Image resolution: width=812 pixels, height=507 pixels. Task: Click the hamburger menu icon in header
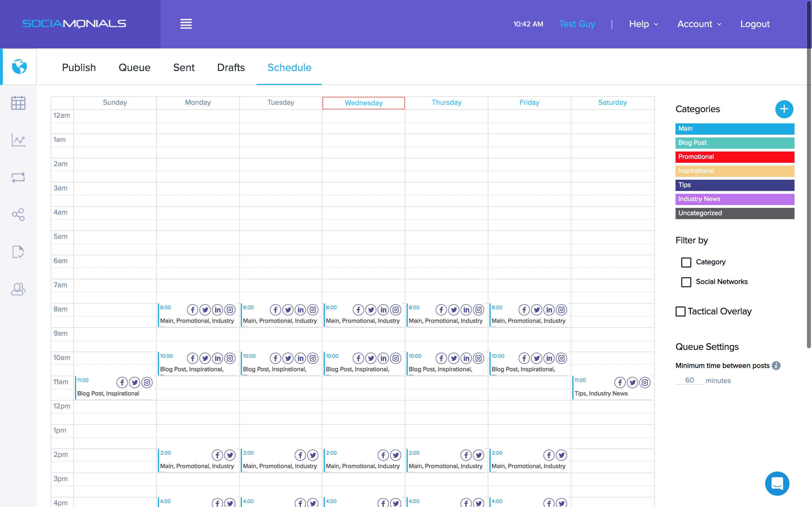tap(186, 24)
